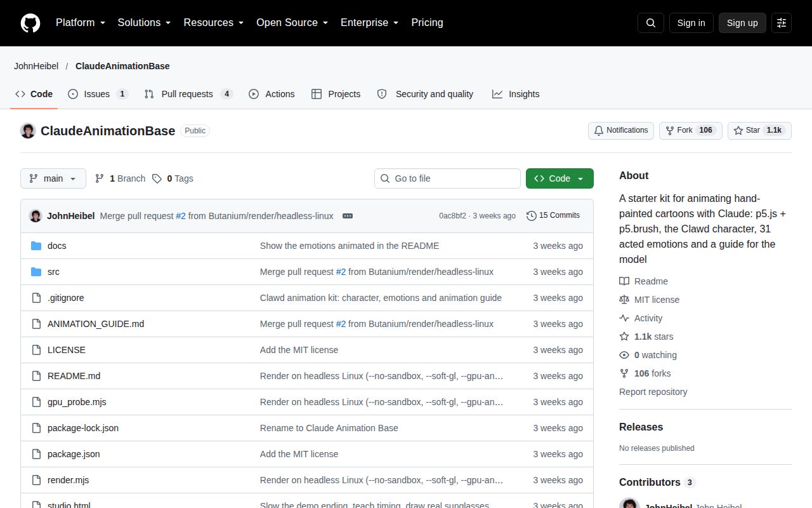The height and width of the screenshot is (508, 812).
Task: Click the eye icon beside watching
Action: coord(624,355)
